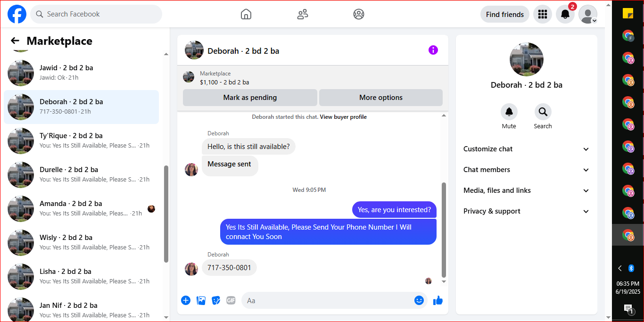Select the Deborah conversation in the list

coord(81,107)
